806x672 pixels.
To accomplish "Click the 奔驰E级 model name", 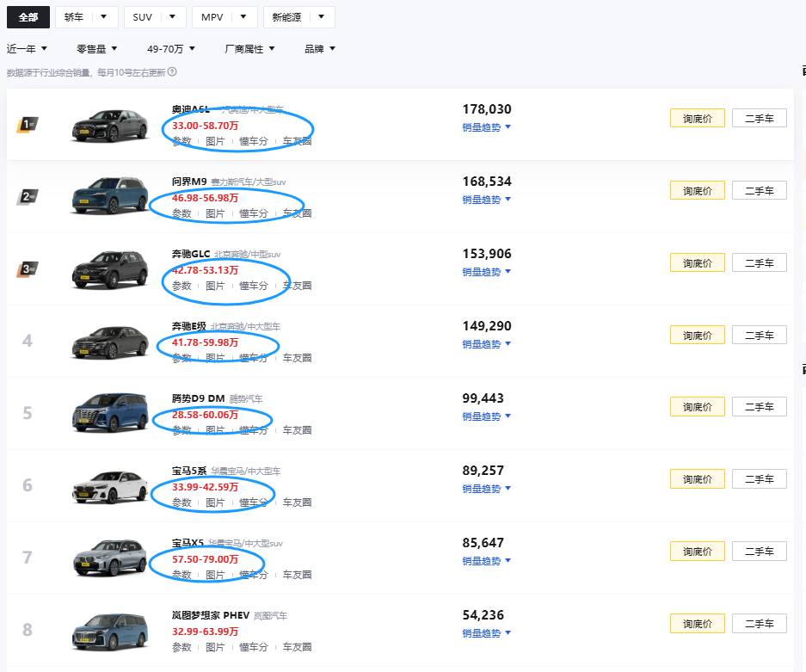I will click(x=188, y=326).
